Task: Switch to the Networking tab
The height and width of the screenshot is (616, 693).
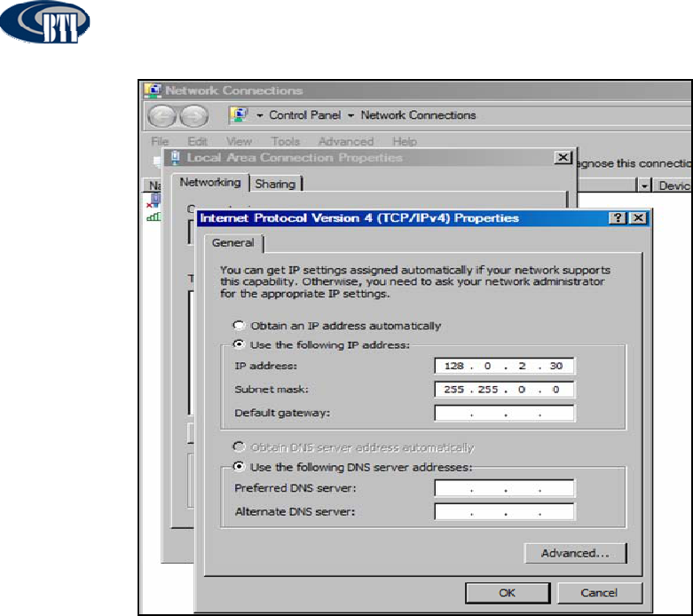Action: point(210,182)
